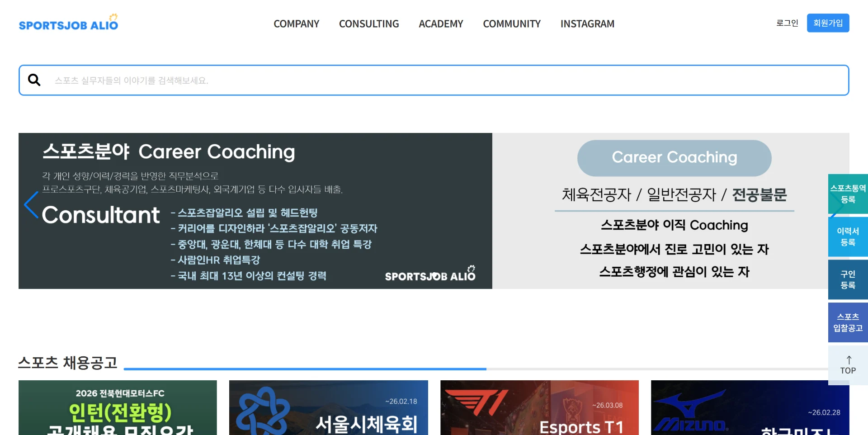
Task: Open 이력서 등록 side button
Action: pyautogui.click(x=848, y=237)
